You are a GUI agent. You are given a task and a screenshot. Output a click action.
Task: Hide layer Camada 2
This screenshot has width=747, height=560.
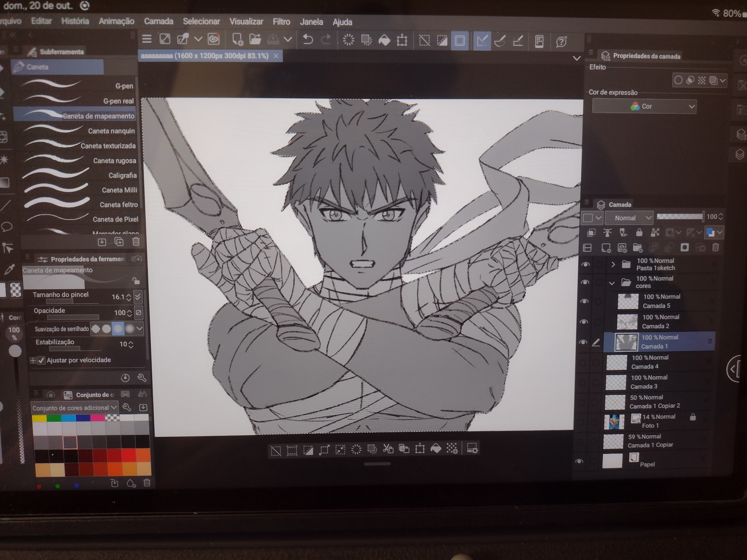(x=583, y=322)
